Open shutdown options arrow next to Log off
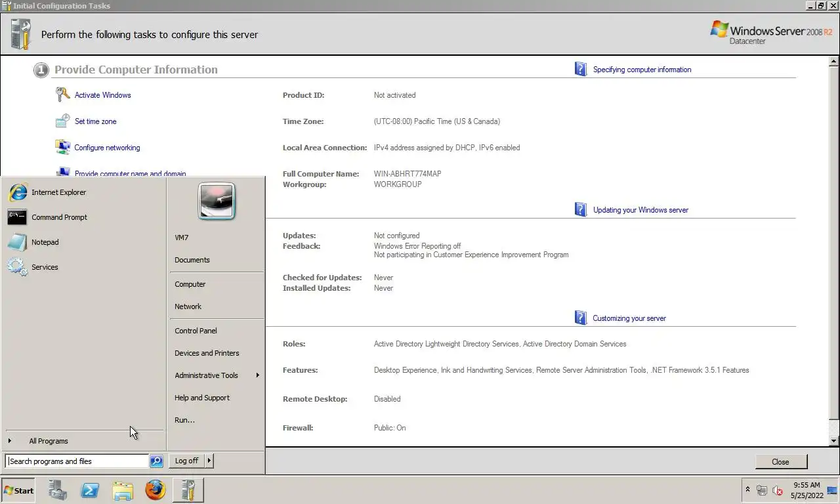Viewport: 840px width, 504px height. point(209,461)
